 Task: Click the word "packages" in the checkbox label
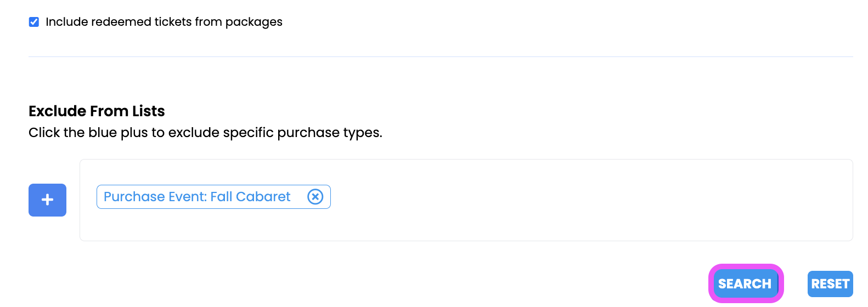[253, 22]
